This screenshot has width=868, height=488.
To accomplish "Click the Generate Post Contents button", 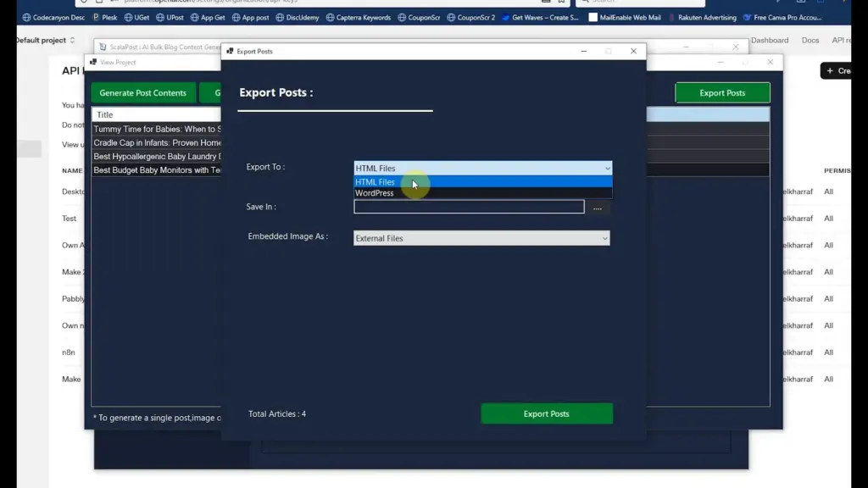I will pos(142,92).
